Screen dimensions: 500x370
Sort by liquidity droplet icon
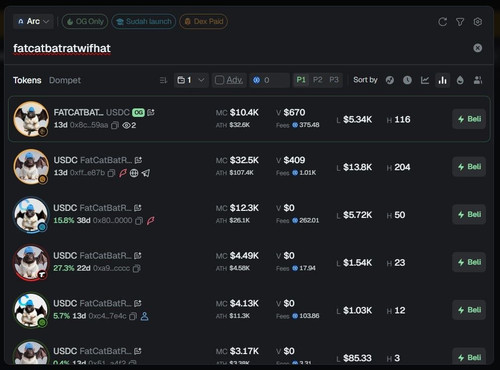coord(460,80)
